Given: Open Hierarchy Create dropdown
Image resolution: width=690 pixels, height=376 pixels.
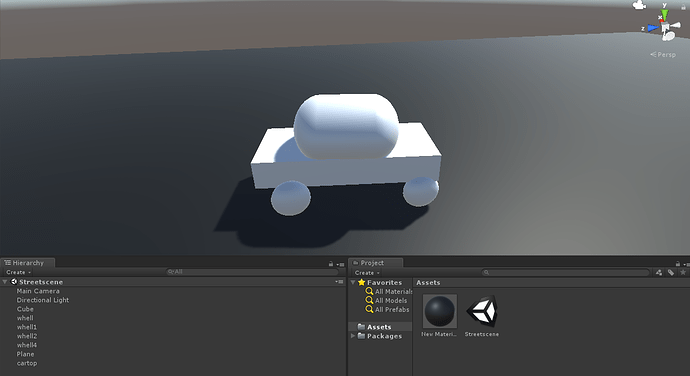Looking at the screenshot, I should click(18, 272).
